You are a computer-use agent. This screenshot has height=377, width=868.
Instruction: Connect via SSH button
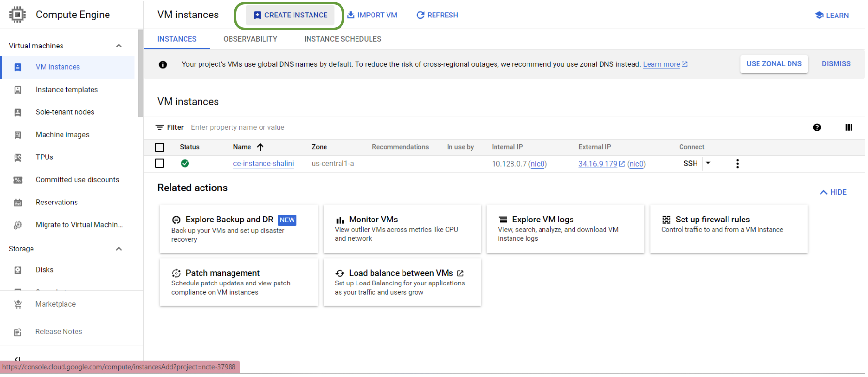pos(691,164)
